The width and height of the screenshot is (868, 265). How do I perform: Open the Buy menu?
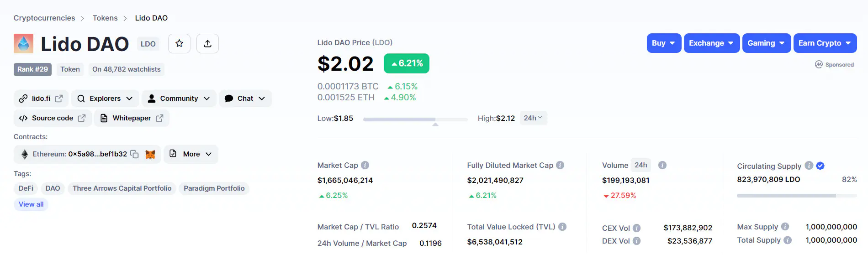click(x=664, y=43)
